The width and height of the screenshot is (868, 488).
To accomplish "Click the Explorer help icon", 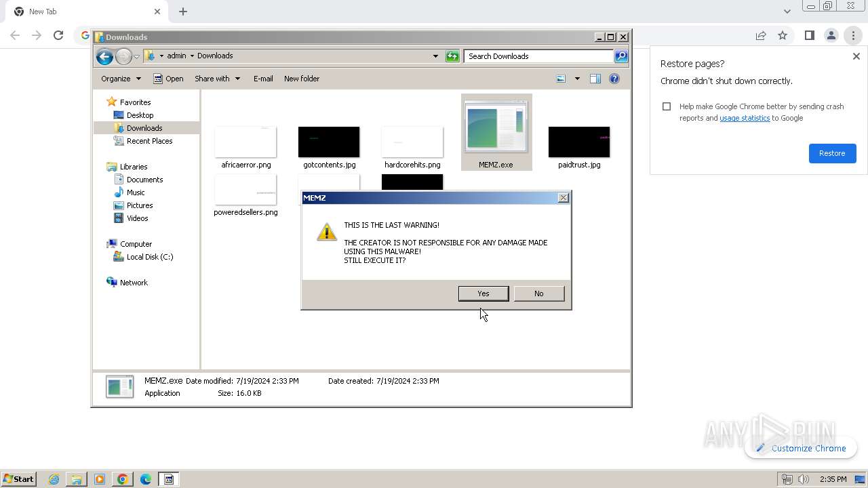I will pyautogui.click(x=614, y=79).
